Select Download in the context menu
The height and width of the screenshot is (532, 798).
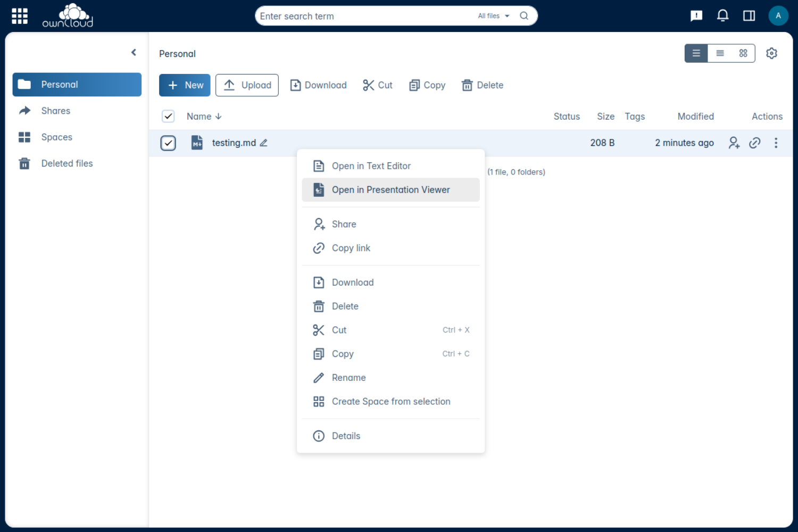(390, 282)
